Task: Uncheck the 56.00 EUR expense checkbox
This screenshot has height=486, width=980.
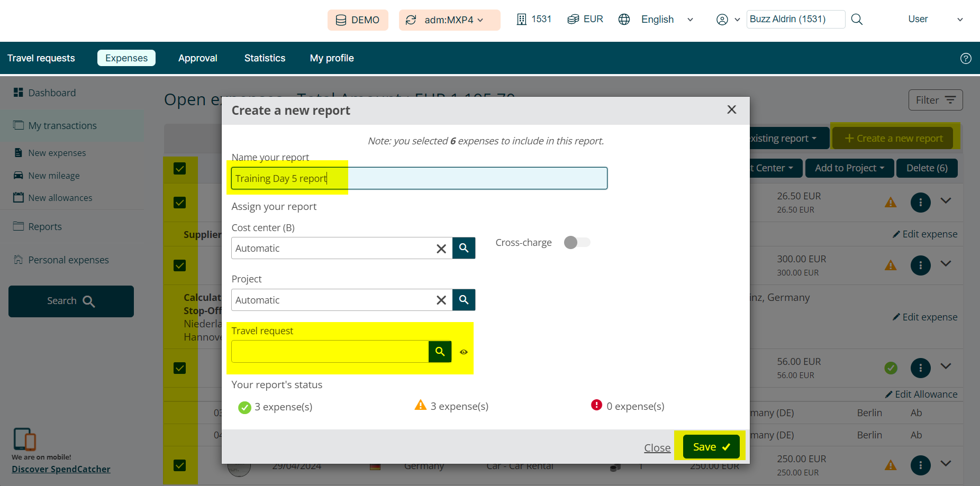Action: click(x=180, y=368)
